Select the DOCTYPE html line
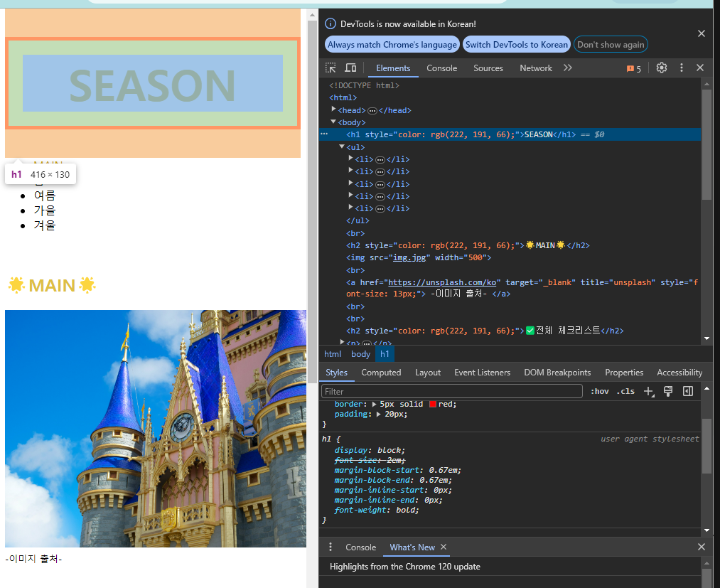This screenshot has width=720, height=588. (364, 85)
